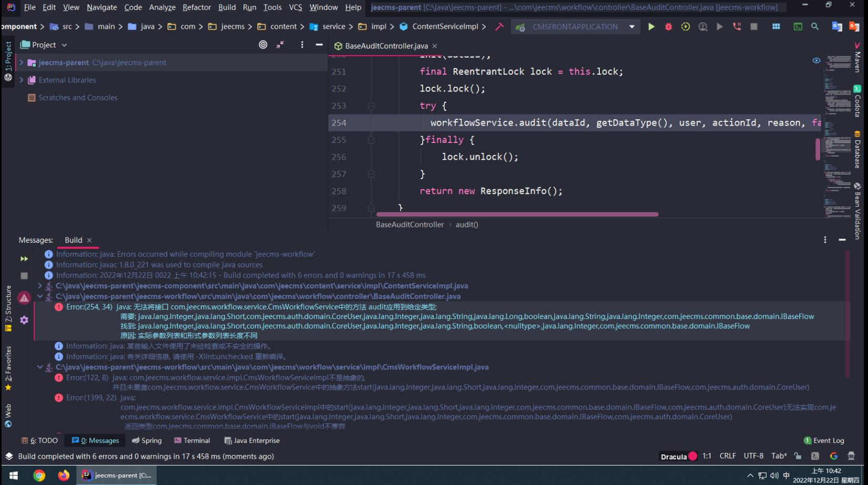Image resolution: width=868 pixels, height=485 pixels.
Task: Click the Dracula theme color indicator
Action: (693, 456)
